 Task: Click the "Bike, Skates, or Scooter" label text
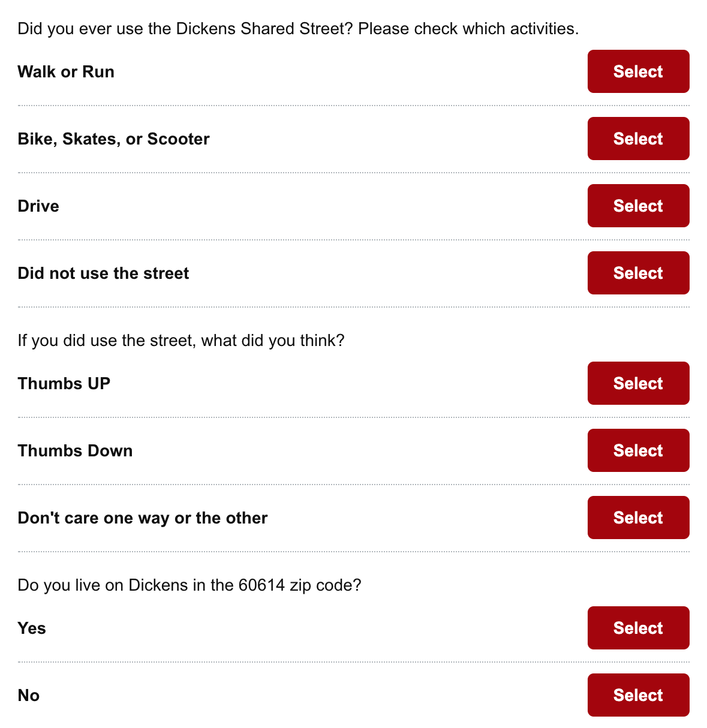pos(114,139)
